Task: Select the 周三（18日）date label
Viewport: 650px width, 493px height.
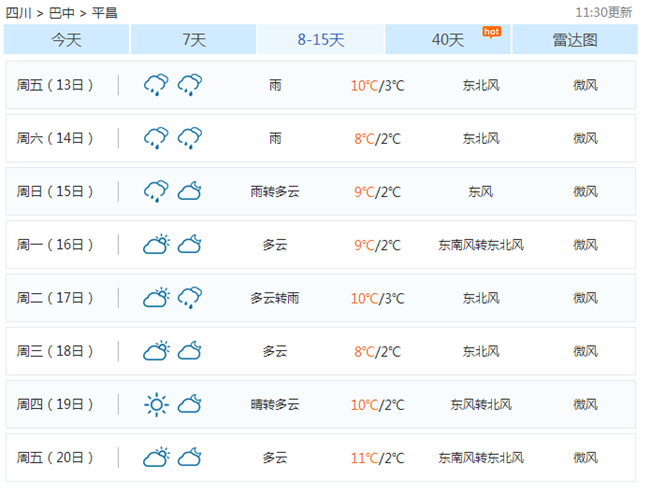Action: click(55, 351)
